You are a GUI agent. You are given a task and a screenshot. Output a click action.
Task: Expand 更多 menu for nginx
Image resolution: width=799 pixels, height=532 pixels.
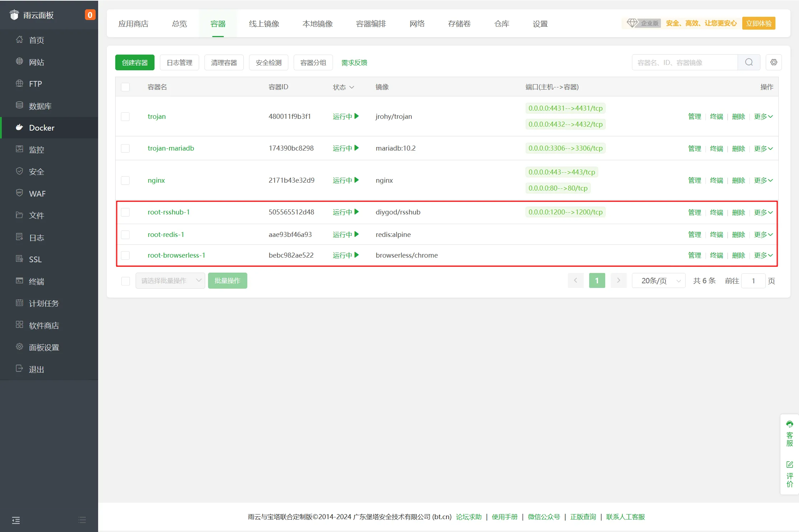pyautogui.click(x=763, y=181)
